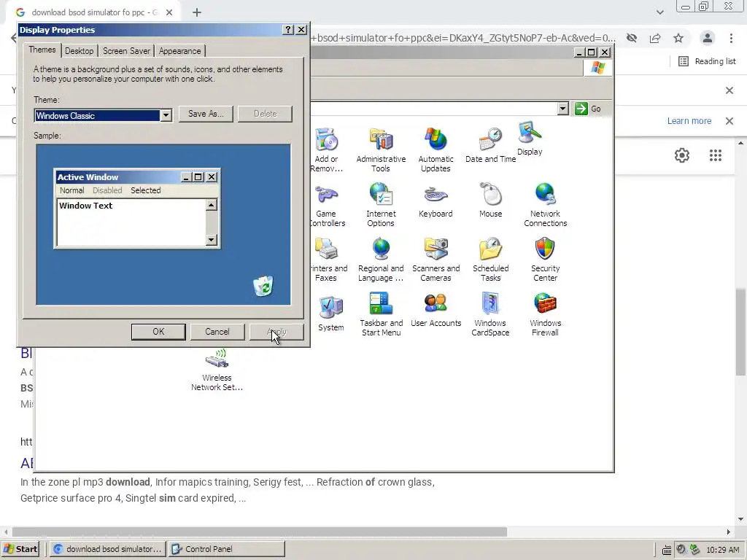
Task: Click Chrome bookmark star icon
Action: click(678, 38)
